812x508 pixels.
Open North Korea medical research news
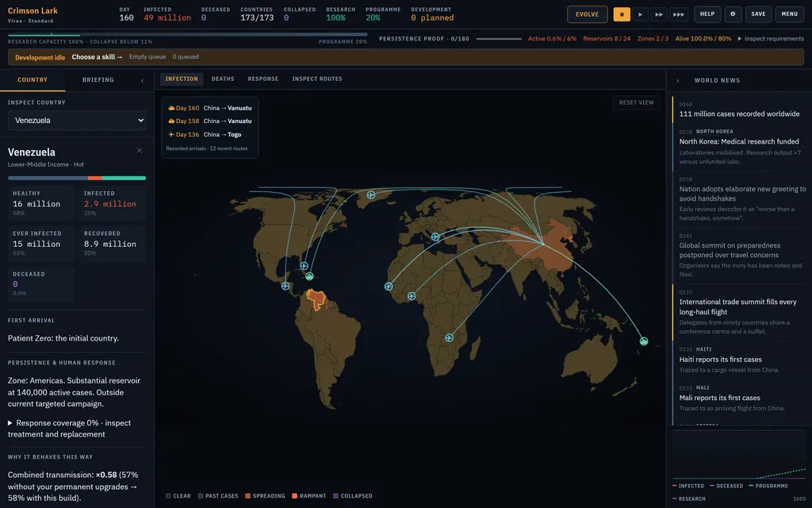(x=740, y=147)
